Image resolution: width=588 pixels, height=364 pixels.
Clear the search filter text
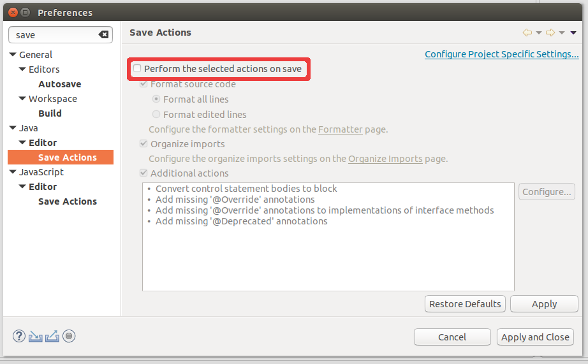(x=103, y=35)
